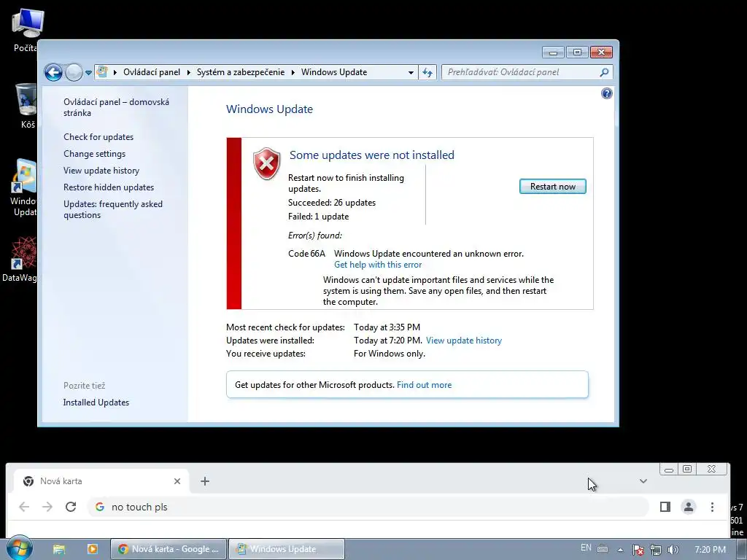The image size is (747, 560).
Task: Click Find out more link
Action: (x=424, y=385)
